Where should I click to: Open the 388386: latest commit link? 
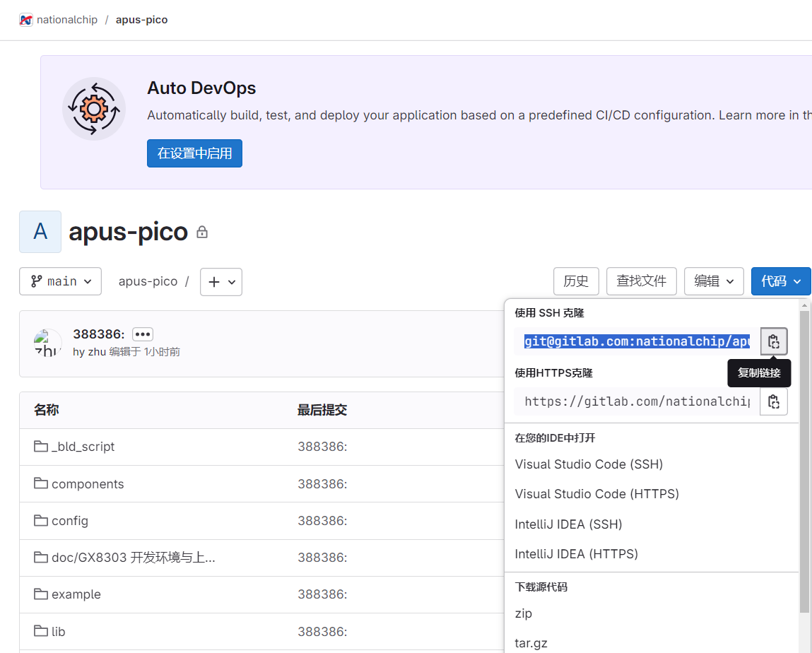click(x=99, y=334)
